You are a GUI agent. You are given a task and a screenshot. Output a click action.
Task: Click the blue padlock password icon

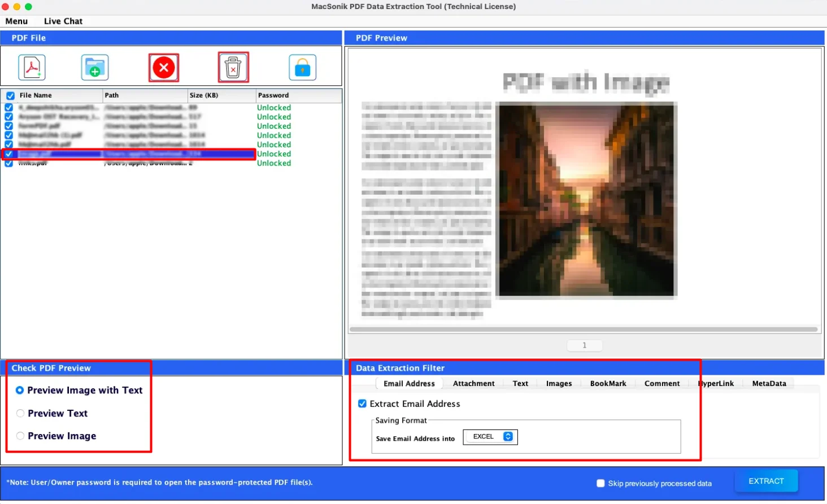point(302,68)
